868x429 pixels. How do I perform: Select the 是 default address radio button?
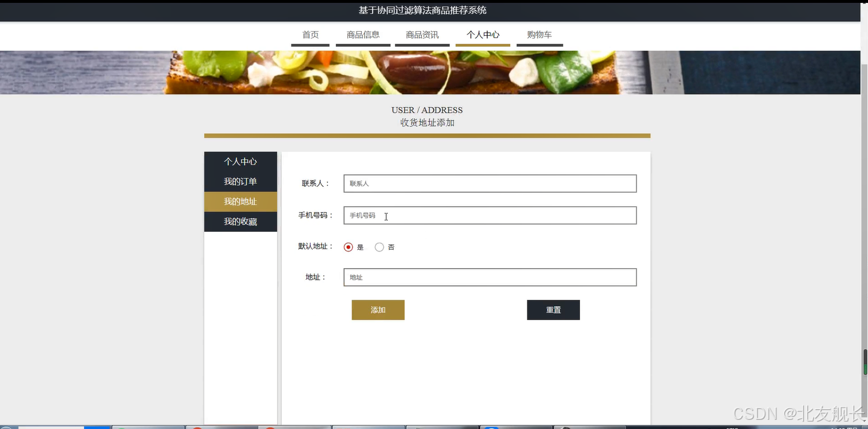coord(349,246)
